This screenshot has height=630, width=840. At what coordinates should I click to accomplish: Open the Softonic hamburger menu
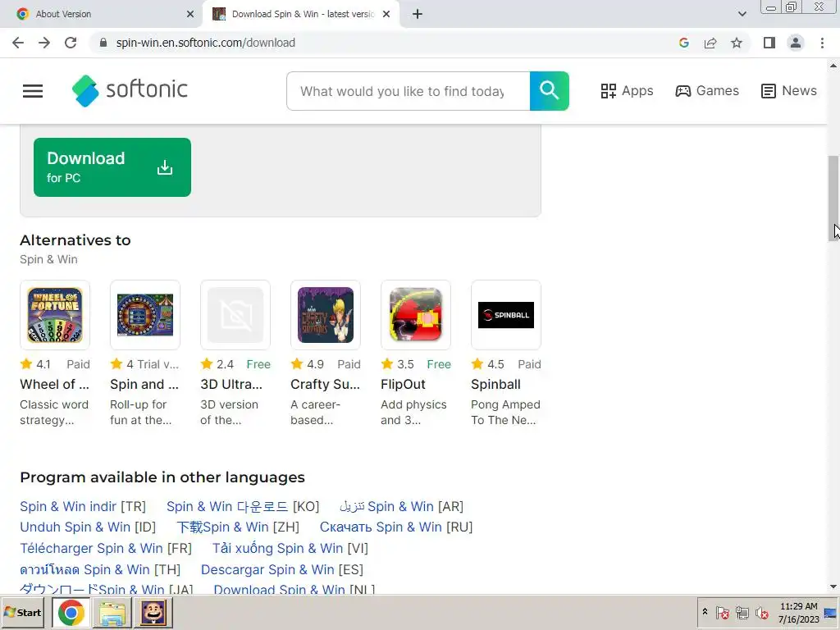click(x=33, y=91)
